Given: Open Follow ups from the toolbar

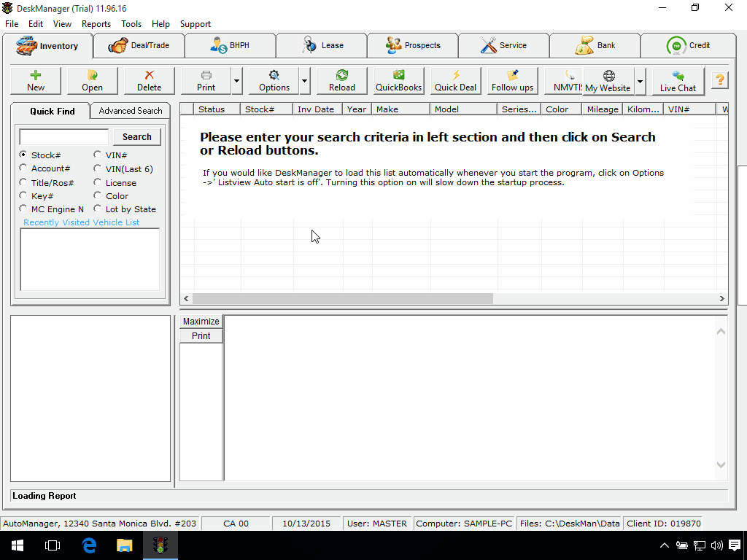Looking at the screenshot, I should (512, 81).
